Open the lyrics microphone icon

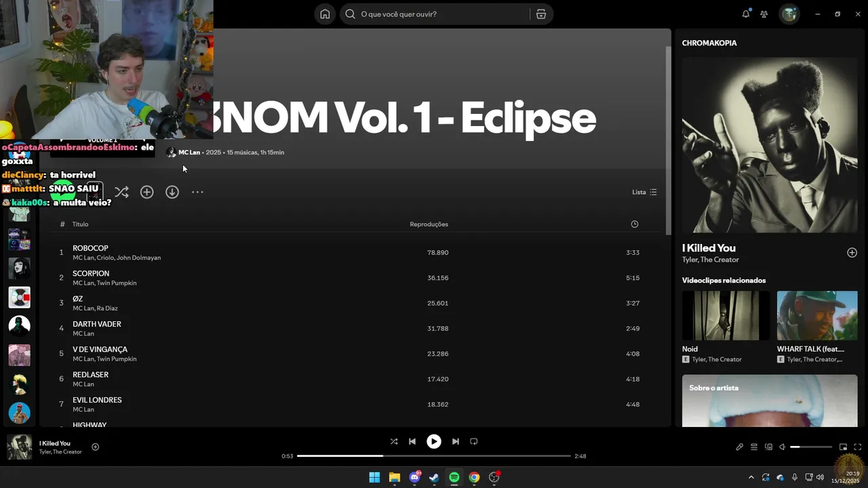pyautogui.click(x=740, y=447)
